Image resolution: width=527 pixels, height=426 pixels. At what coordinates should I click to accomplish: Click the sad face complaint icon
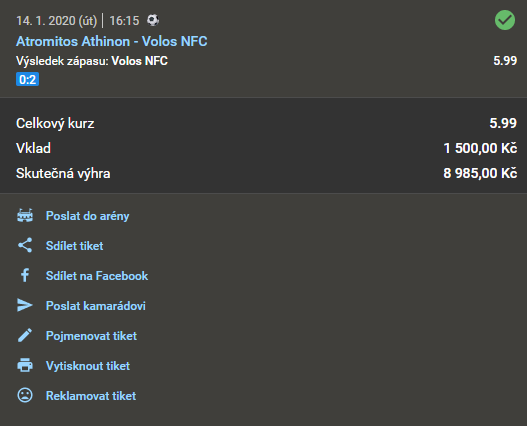(25, 395)
